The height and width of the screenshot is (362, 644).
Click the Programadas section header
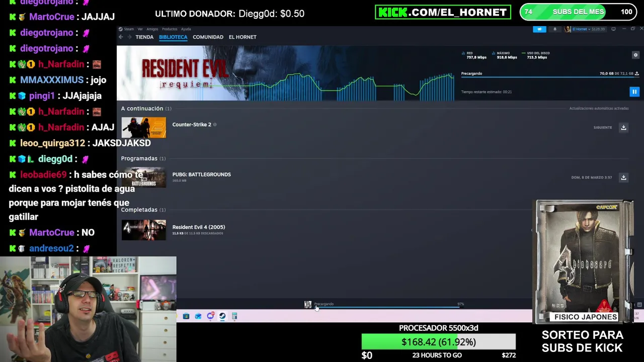pyautogui.click(x=143, y=158)
